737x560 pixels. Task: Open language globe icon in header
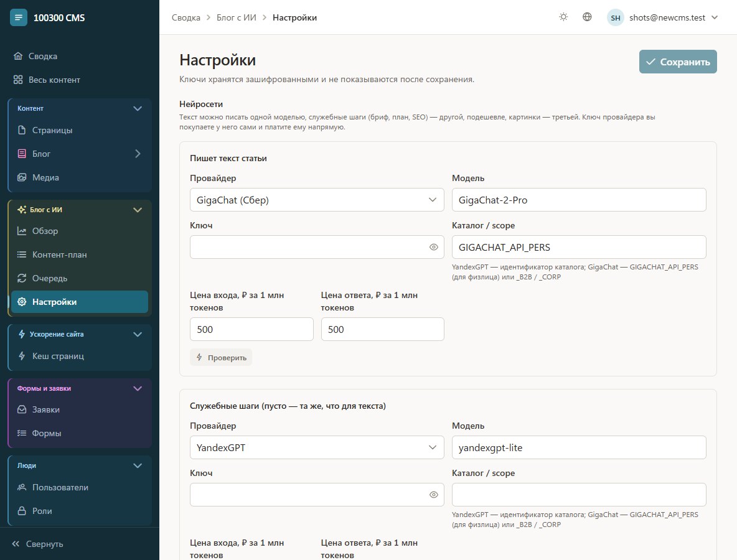click(587, 17)
